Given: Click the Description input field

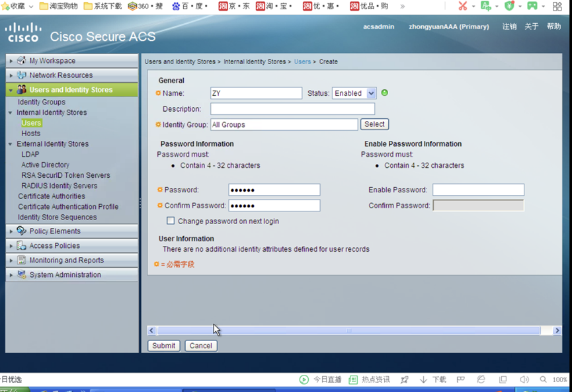Looking at the screenshot, I should pyautogui.click(x=292, y=108).
